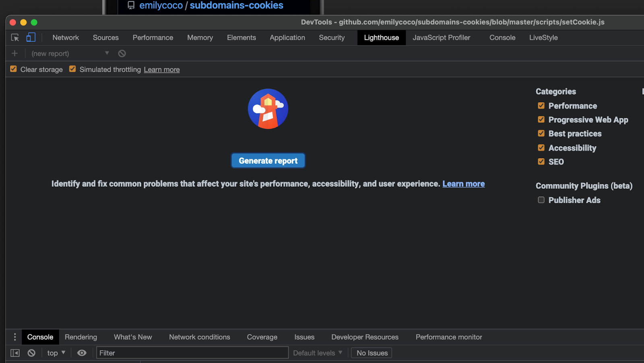This screenshot has height=363, width=644.
Task: Select the drawer Console tab
Action: (x=40, y=337)
